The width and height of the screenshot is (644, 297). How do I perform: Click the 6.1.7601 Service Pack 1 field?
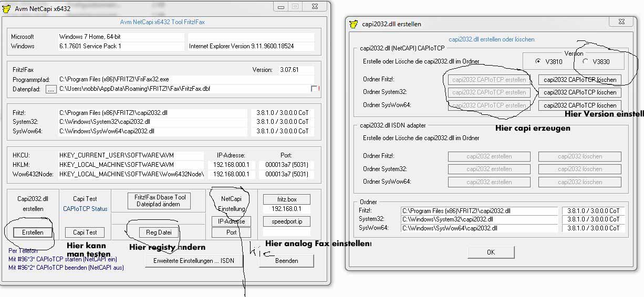click(x=121, y=46)
